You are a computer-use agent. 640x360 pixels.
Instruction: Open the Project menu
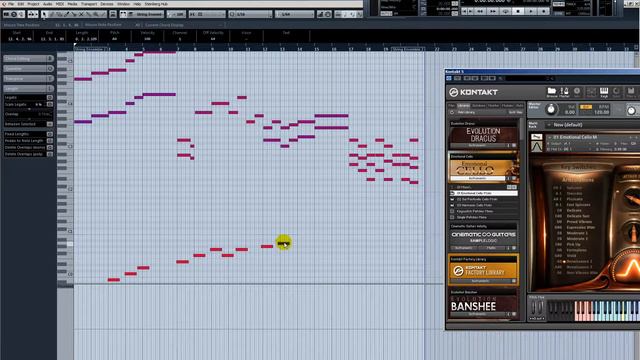pos(33,4)
